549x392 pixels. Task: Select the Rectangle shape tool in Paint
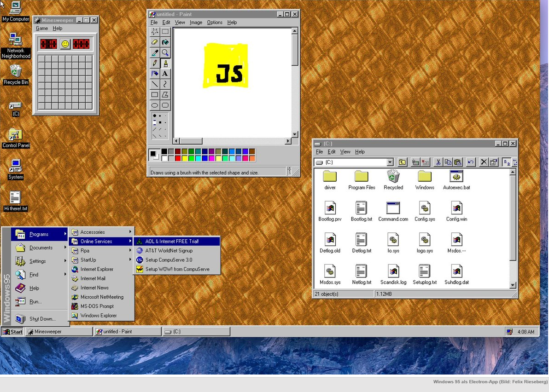(154, 95)
